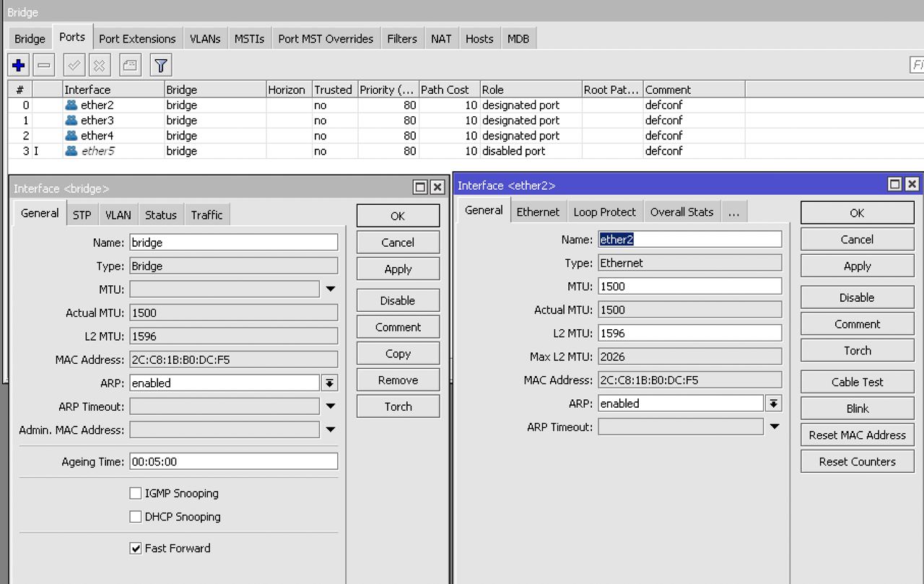Open the VLANs tab
Screen dimensions: 924x584
pos(205,38)
